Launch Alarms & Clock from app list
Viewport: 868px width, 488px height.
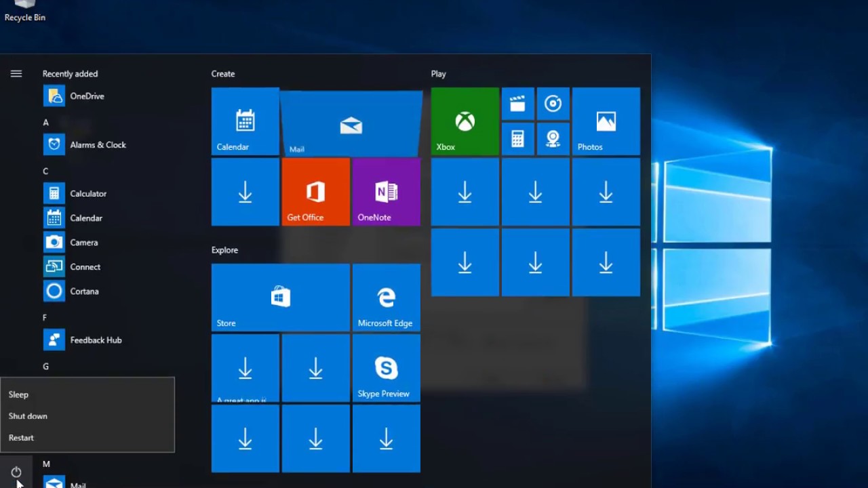click(108, 145)
